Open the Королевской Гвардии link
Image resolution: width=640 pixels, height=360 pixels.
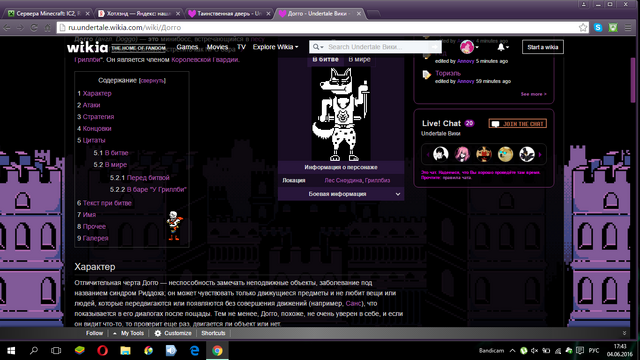tap(205, 60)
